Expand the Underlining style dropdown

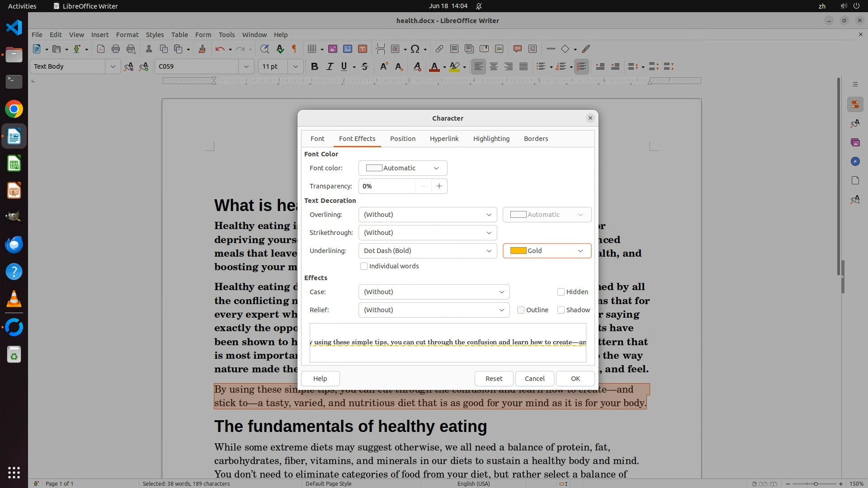coord(428,251)
